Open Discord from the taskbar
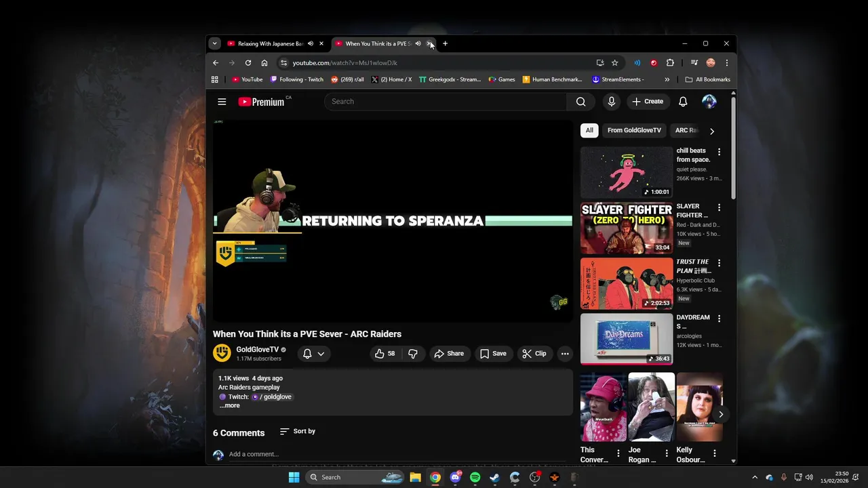 [x=455, y=477]
